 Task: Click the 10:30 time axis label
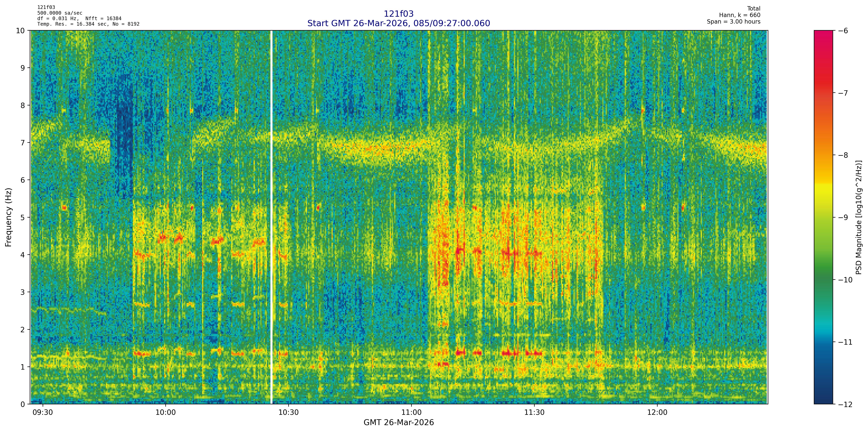click(288, 413)
